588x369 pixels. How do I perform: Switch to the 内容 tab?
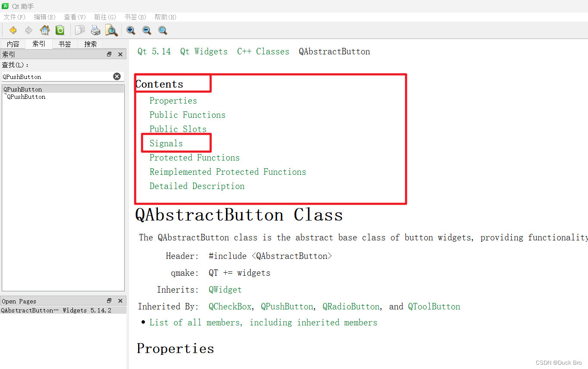click(x=13, y=44)
